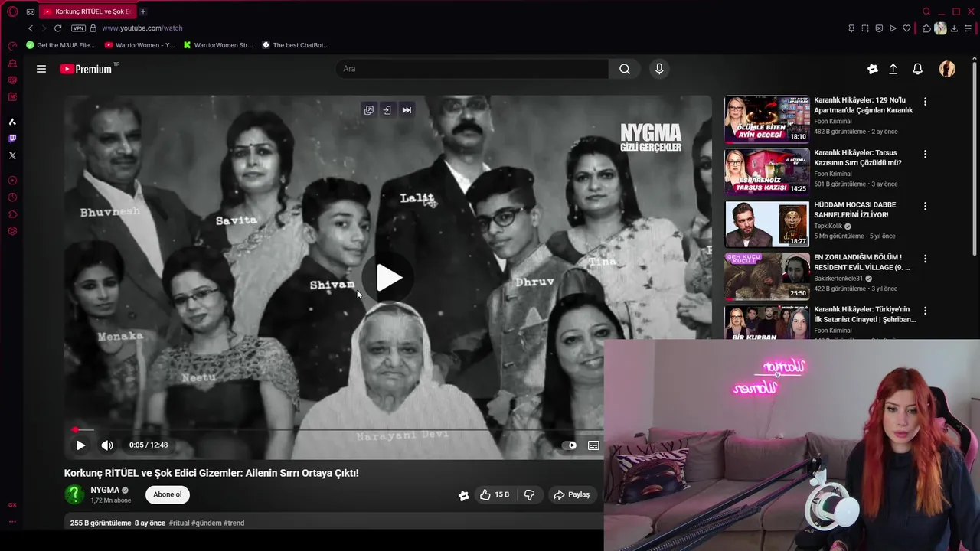Screen dimensions: 980x551
Task: Click the #trend hashtag
Action: pos(234,523)
